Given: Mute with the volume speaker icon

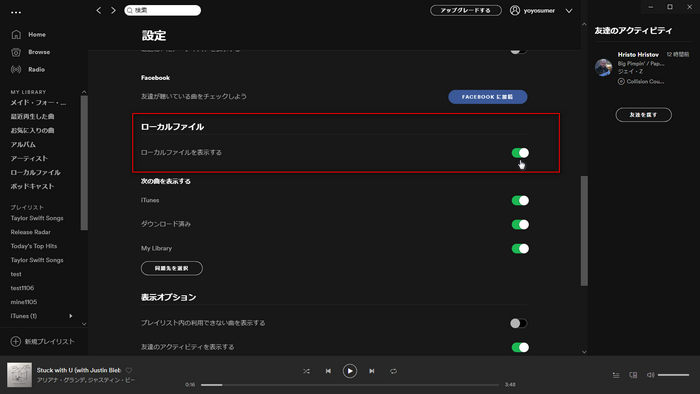Looking at the screenshot, I should click(x=650, y=375).
